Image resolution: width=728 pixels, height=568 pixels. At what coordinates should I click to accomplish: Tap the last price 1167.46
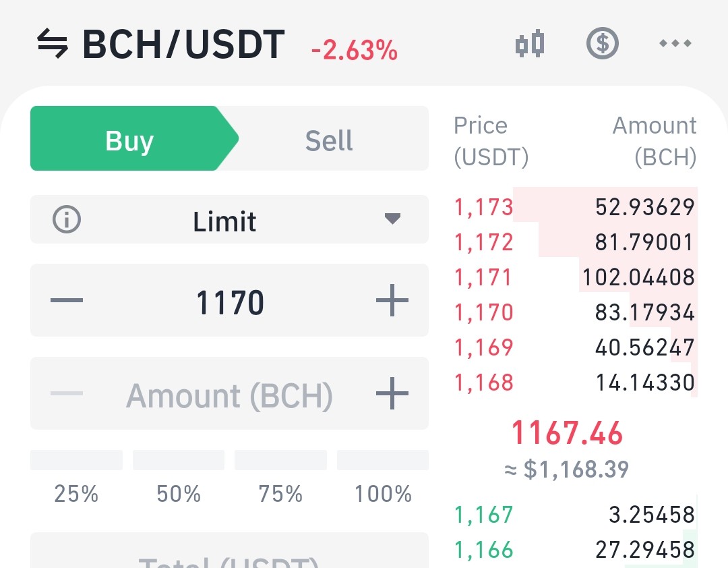click(x=566, y=432)
